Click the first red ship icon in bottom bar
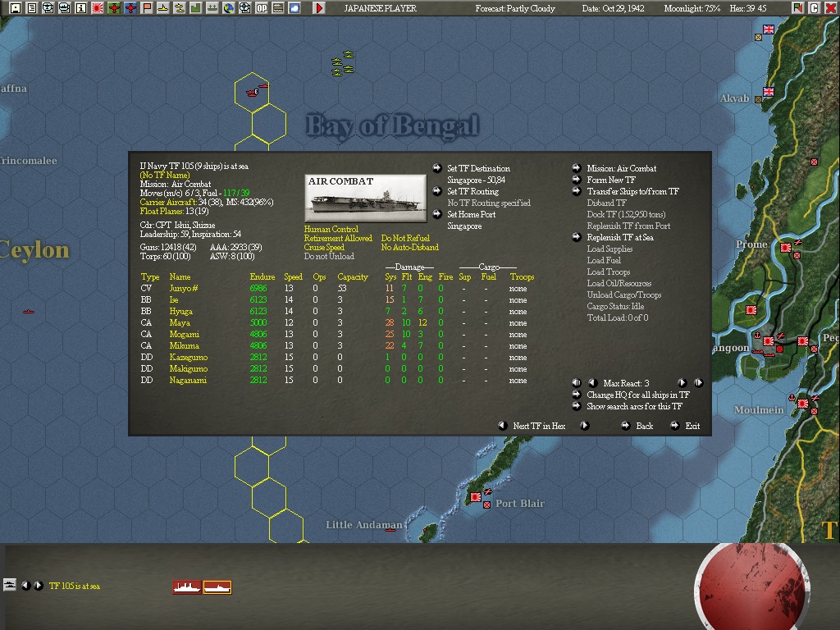This screenshot has width=840, height=630. point(187,587)
